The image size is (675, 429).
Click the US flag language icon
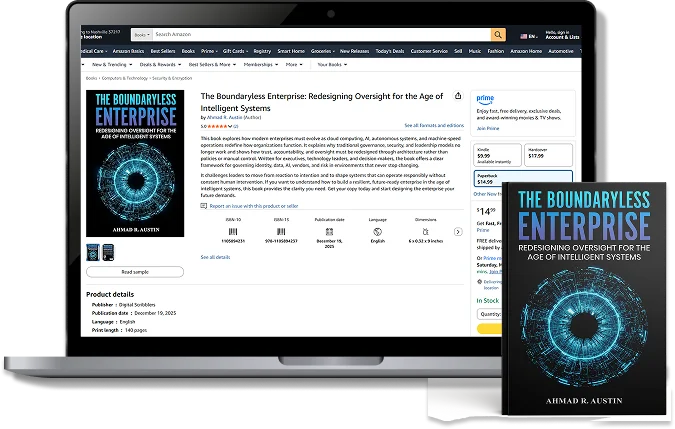(523, 36)
